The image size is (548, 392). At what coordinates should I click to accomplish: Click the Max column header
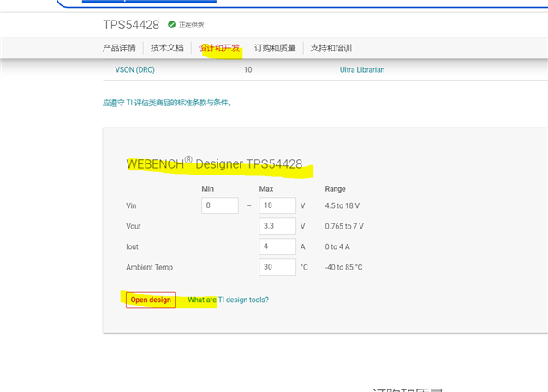tap(266, 188)
